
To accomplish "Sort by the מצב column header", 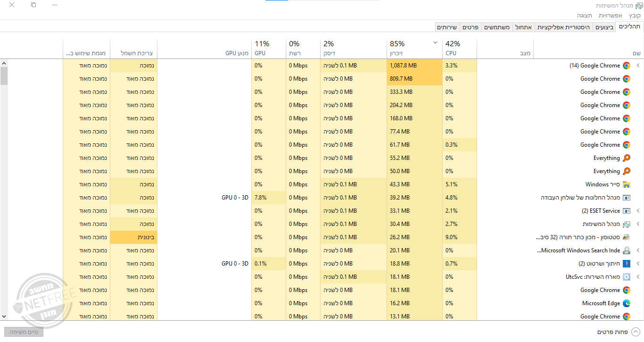I will (x=505, y=48).
